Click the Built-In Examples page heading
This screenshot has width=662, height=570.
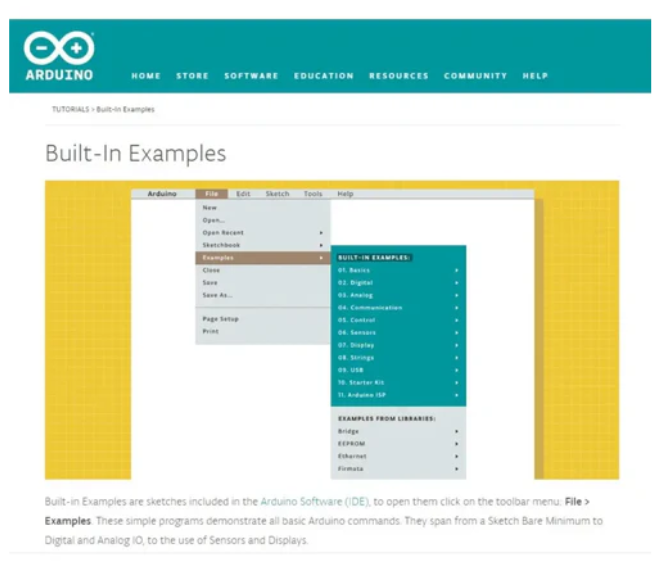[x=135, y=153]
